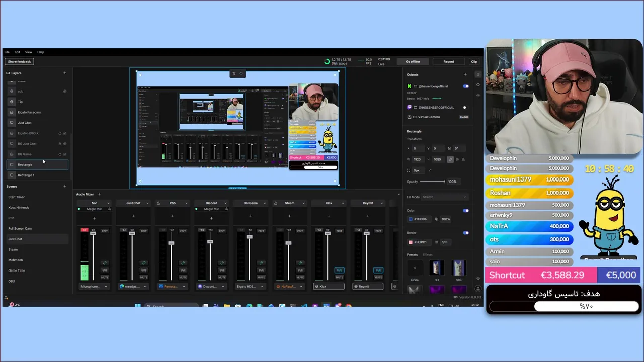This screenshot has height=362, width=644.
Task: Open the Discord source dropdown under mixer
Action: (211, 286)
